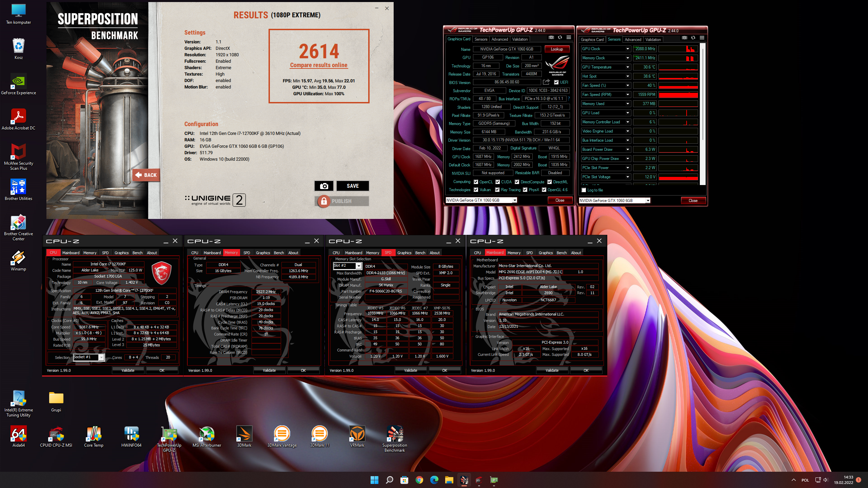Switch to Advanced tab in GPU-Z Graphics Card window

coord(499,39)
